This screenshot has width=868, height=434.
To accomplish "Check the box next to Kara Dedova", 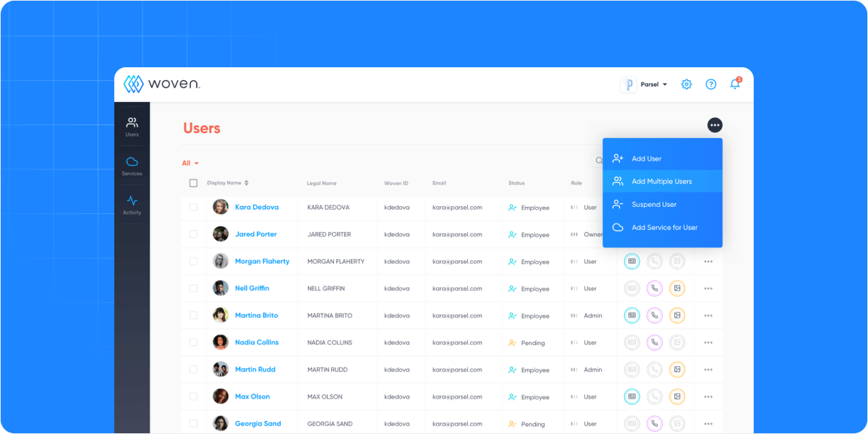I will 193,207.
